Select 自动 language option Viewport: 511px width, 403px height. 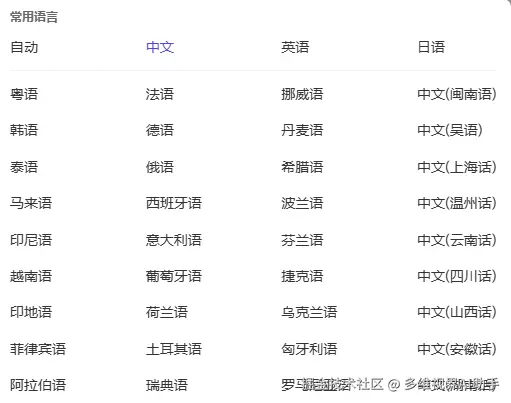24,47
